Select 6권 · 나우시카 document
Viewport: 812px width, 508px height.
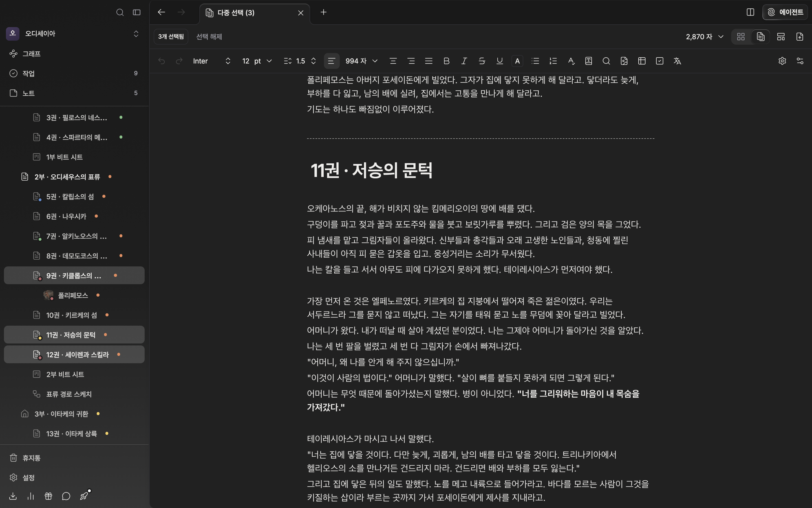pos(74,216)
